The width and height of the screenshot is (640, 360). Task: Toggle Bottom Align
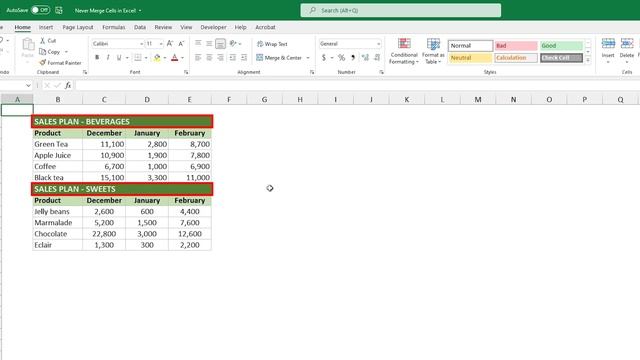220,44
